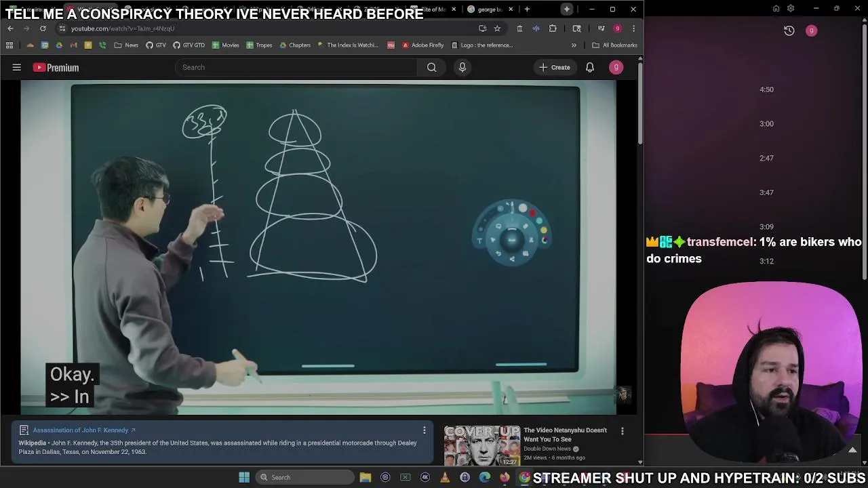The width and height of the screenshot is (868, 488).
Task: Click the YouTube search magnifier button
Action: (431, 67)
